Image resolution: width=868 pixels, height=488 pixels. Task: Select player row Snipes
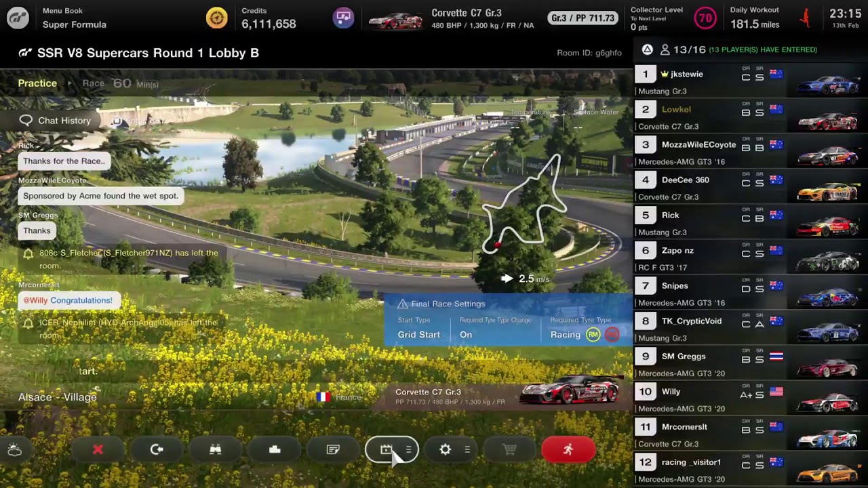751,293
